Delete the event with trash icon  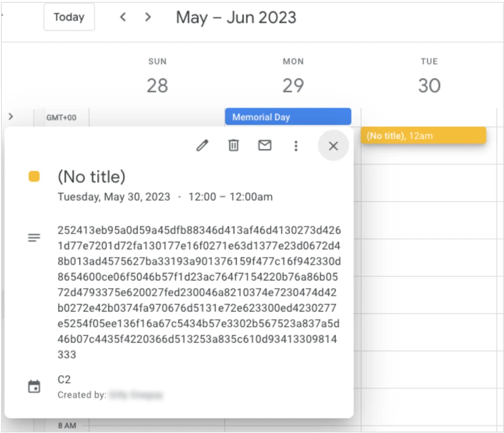233,145
